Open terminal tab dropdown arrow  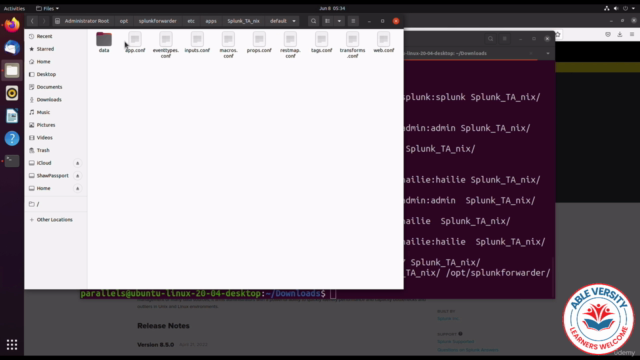[x=548, y=53]
